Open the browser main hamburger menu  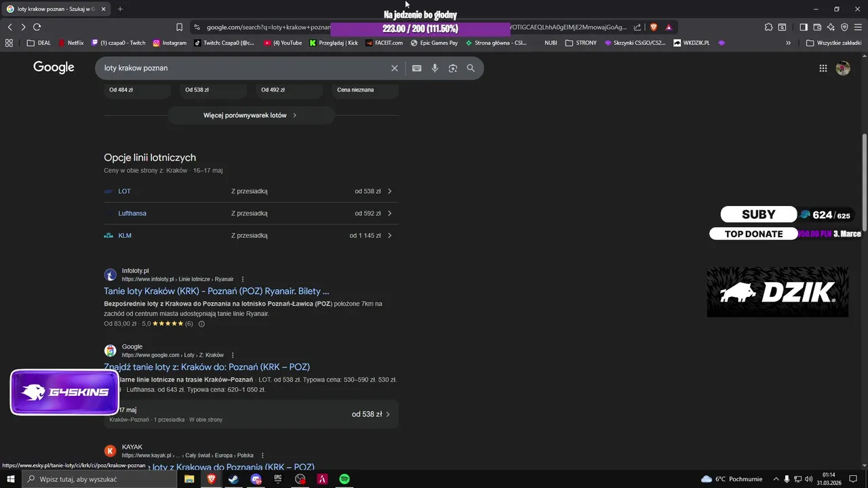point(858,27)
